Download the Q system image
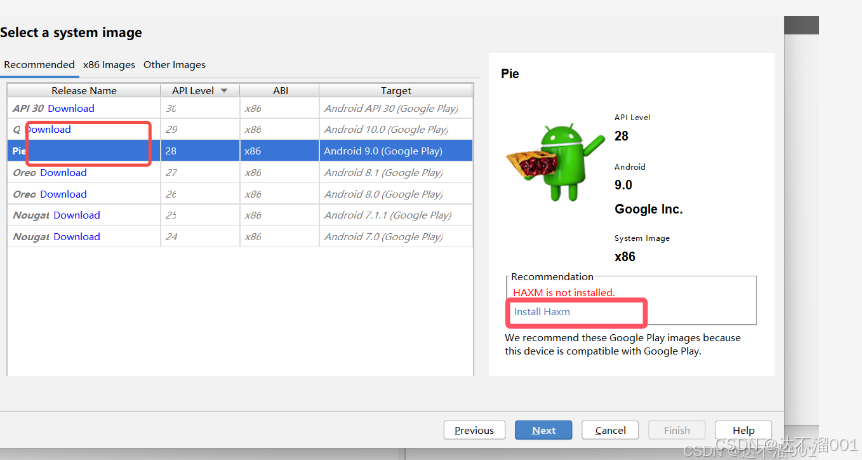862x460 pixels. tap(48, 130)
